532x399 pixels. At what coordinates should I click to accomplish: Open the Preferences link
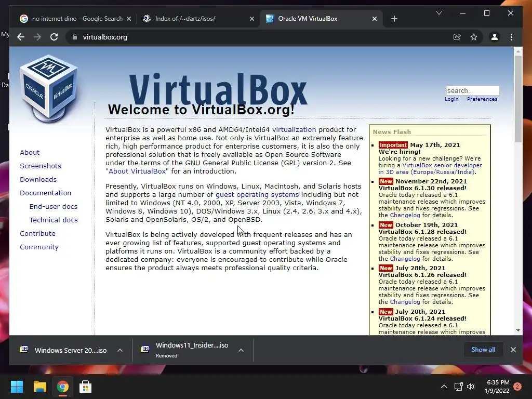[482, 99]
